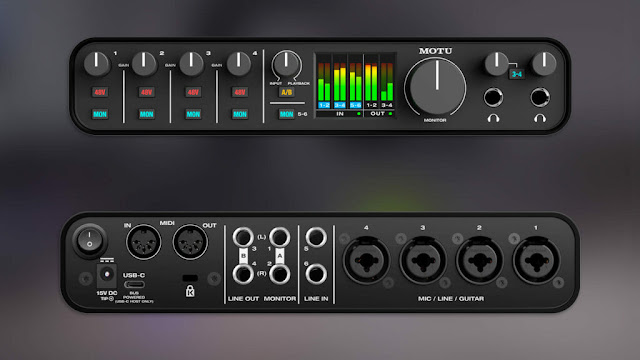The width and height of the screenshot is (640, 360).
Task: Click the Kensington lock icon
Action: tap(190, 291)
